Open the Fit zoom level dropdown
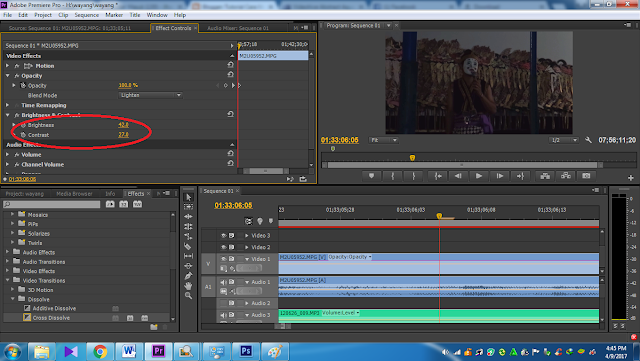This screenshot has height=361, width=640. 383,140
